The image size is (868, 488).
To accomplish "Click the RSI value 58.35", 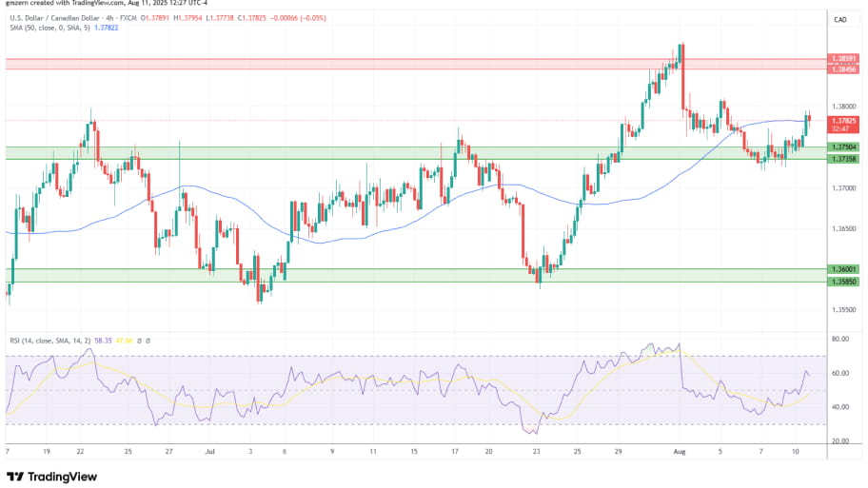I will pyautogui.click(x=103, y=341).
